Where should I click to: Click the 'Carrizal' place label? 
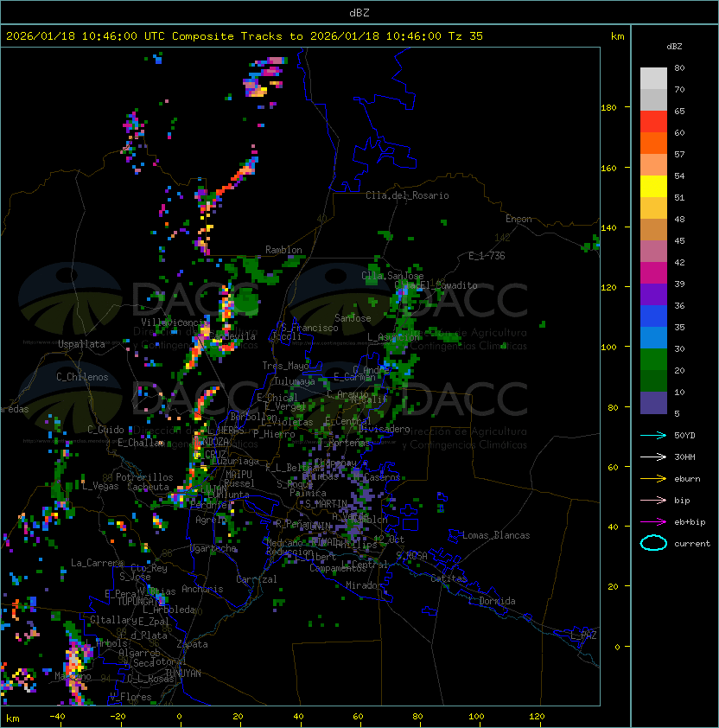pyautogui.click(x=257, y=579)
